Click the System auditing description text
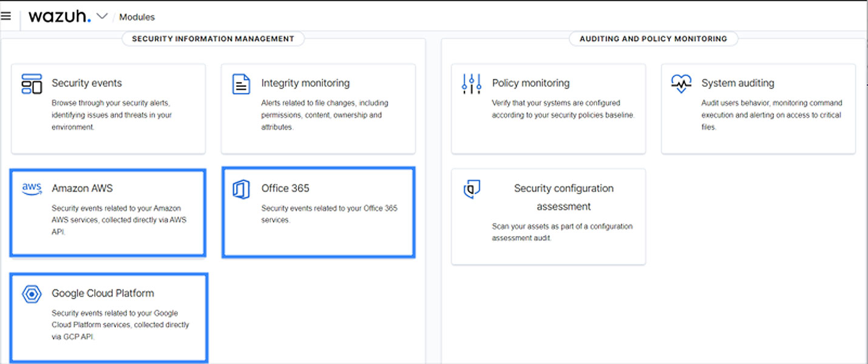The image size is (868, 364). 771,115
